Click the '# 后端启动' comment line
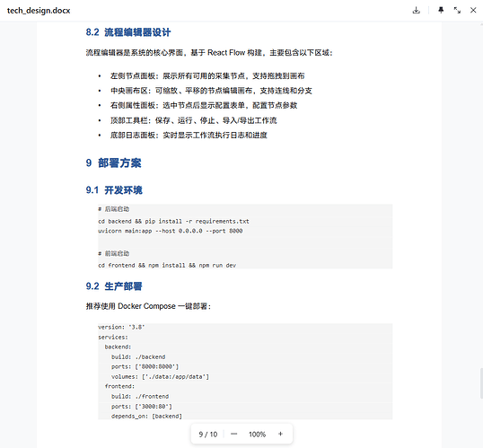The image size is (483, 448). [114, 209]
